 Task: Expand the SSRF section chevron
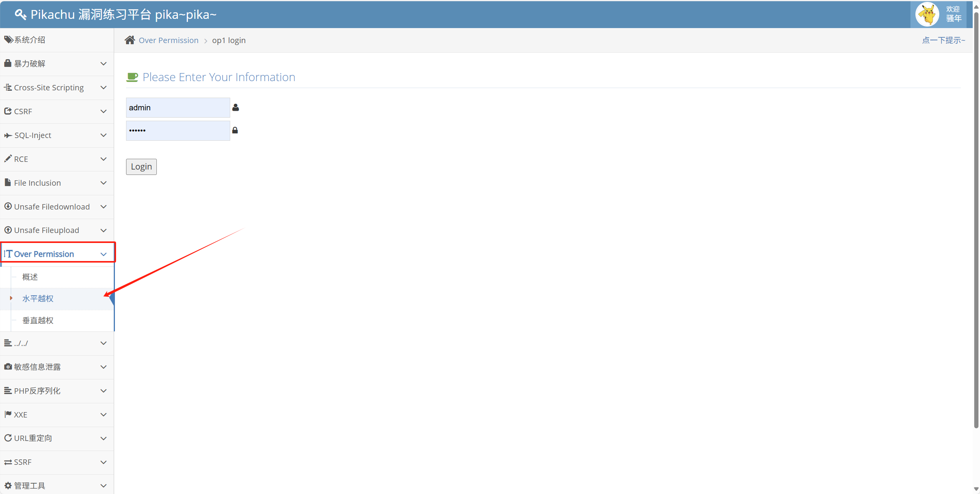tap(103, 462)
